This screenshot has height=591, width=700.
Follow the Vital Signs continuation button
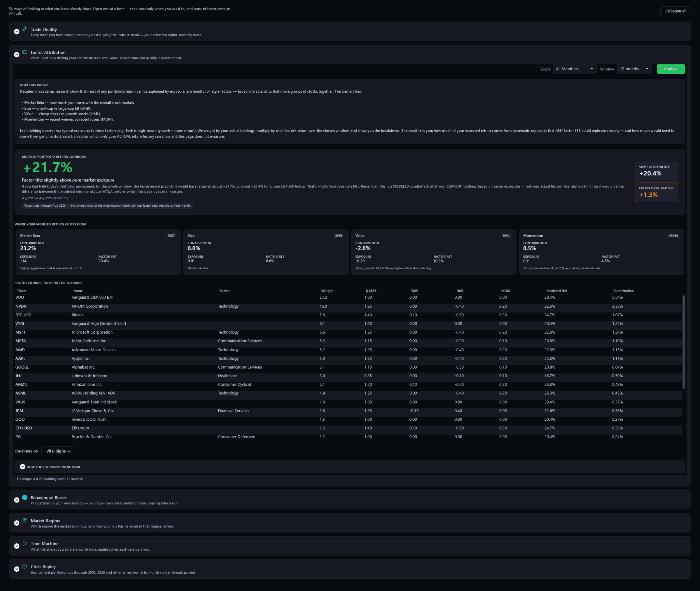(58, 451)
